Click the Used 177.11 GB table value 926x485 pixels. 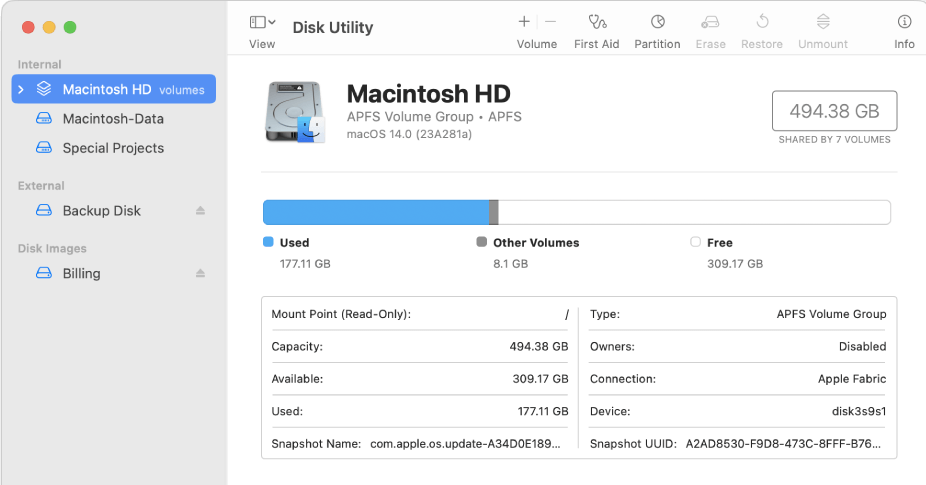coord(543,412)
